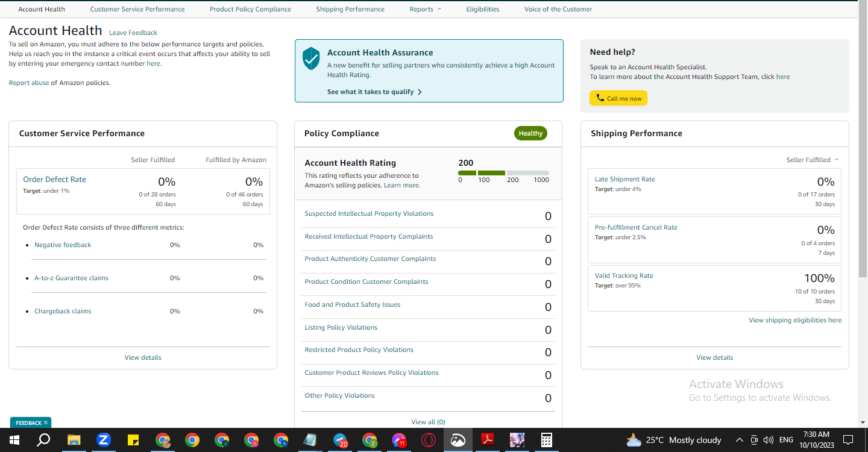Image resolution: width=868 pixels, height=452 pixels.
Task: Open Food and Product Safety Issues
Action: point(353,304)
